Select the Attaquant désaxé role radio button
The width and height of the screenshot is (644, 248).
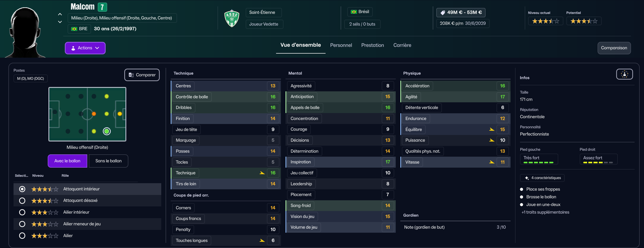(22, 201)
